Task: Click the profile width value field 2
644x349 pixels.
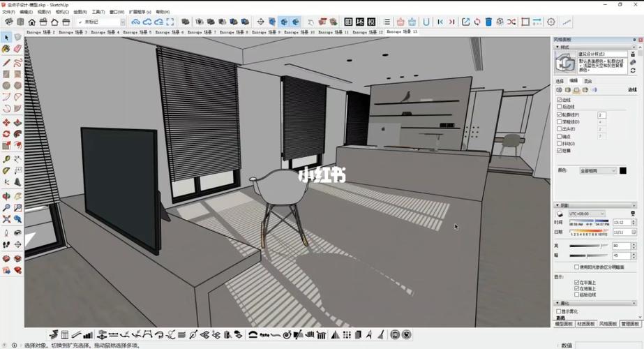Action: coord(601,115)
